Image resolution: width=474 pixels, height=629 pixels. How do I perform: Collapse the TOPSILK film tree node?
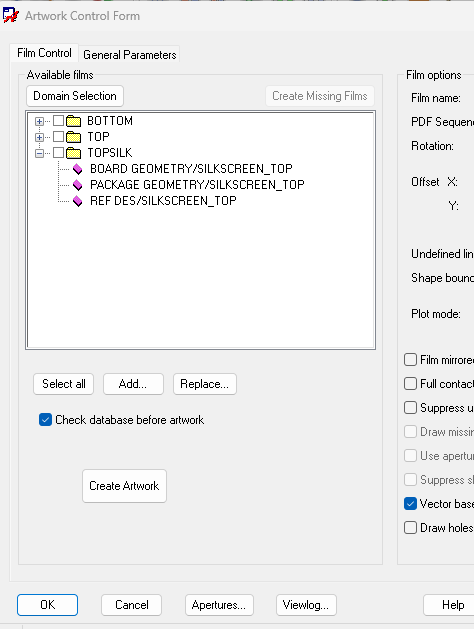coord(39,153)
